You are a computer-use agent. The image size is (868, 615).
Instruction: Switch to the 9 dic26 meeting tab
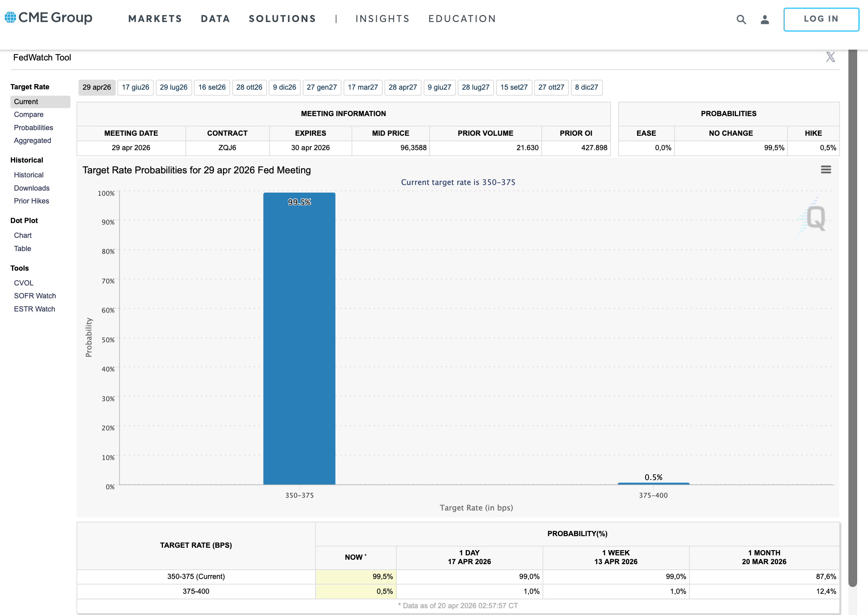(x=284, y=87)
